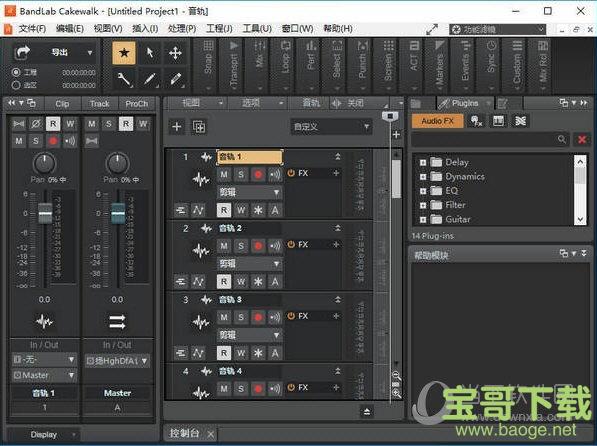Zoom out vertically in track view
The height and width of the screenshot is (446, 597).
tap(396, 376)
